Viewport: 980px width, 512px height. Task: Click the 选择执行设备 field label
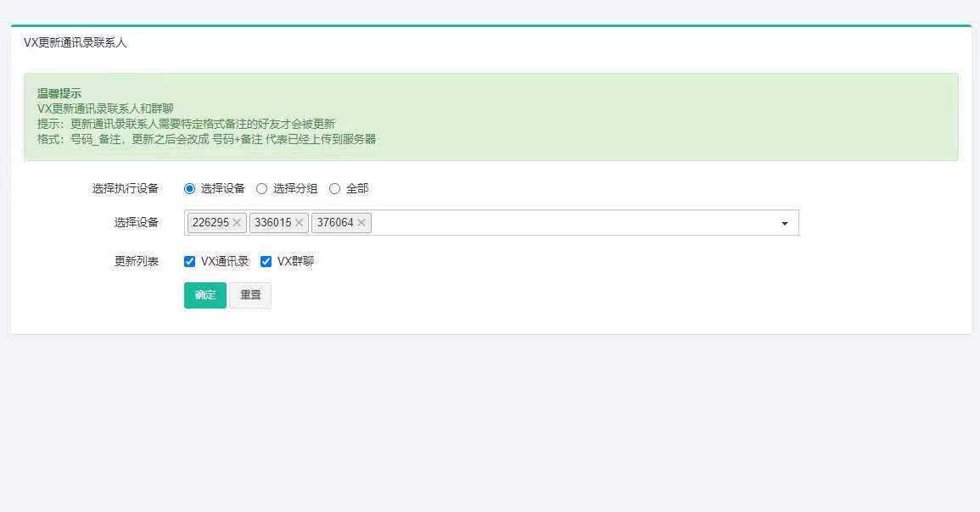[125, 188]
